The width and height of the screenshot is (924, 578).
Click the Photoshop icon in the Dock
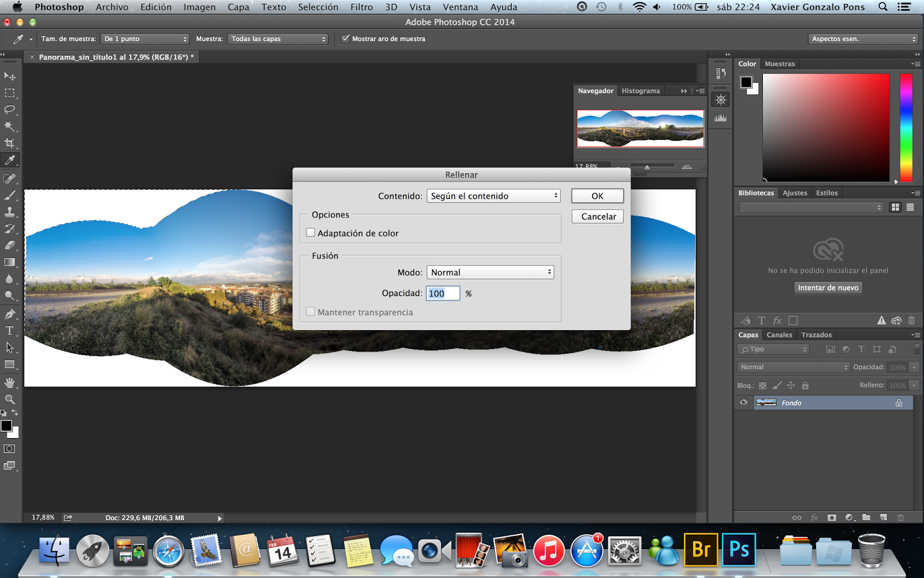tap(739, 549)
